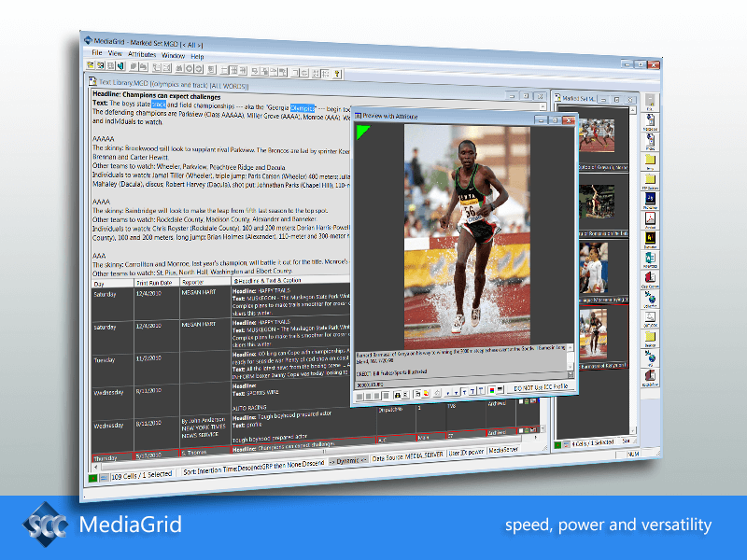The width and height of the screenshot is (747, 560).
Task: Click list view icon beside 109 Cells
Action: 104,478
